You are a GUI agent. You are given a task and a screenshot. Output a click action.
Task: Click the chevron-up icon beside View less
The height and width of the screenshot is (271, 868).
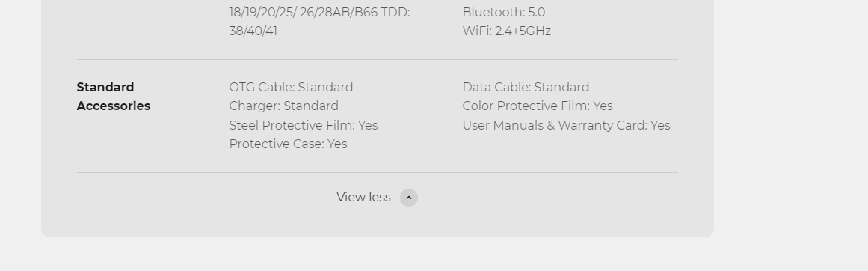click(x=408, y=198)
